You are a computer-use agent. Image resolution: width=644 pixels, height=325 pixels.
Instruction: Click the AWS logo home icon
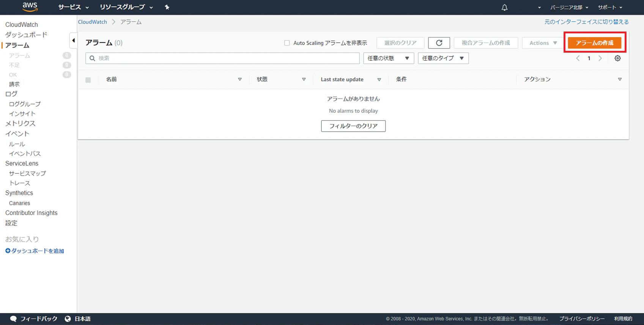coord(30,7)
